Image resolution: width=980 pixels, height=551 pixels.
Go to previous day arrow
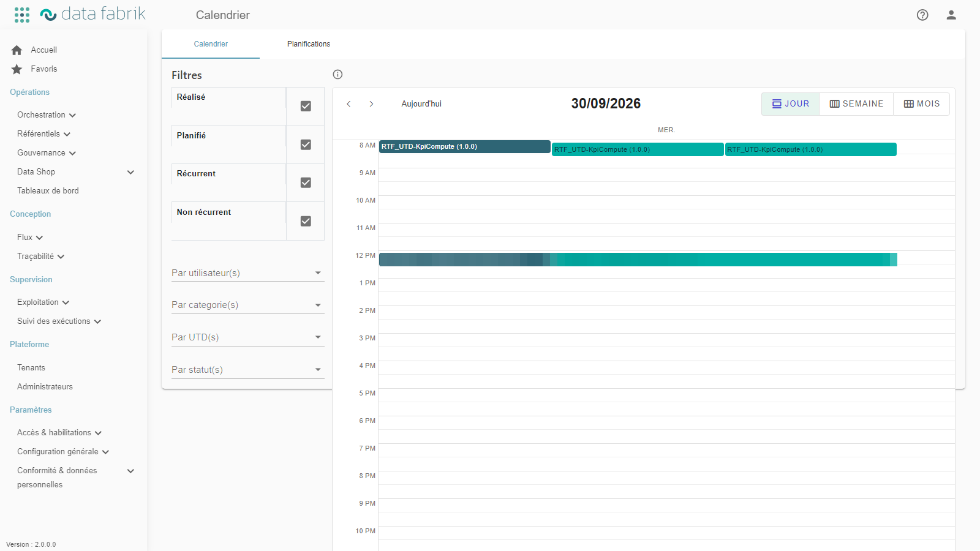pyautogui.click(x=349, y=104)
